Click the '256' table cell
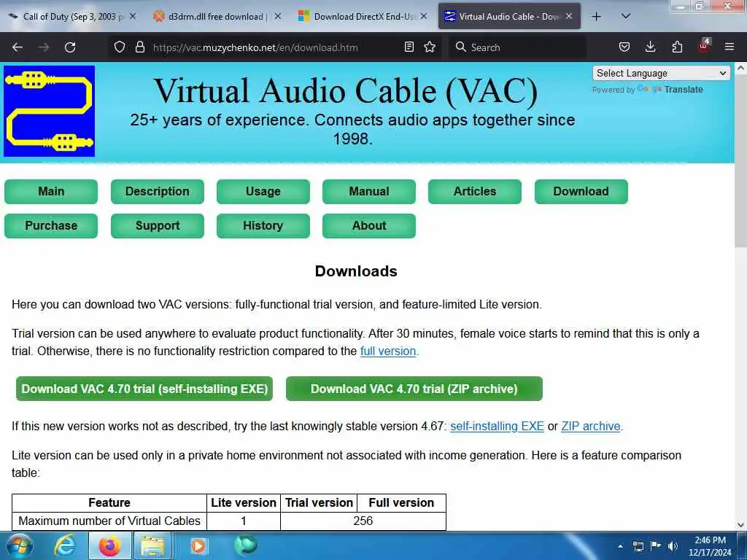The height and width of the screenshot is (560, 747). (363, 521)
